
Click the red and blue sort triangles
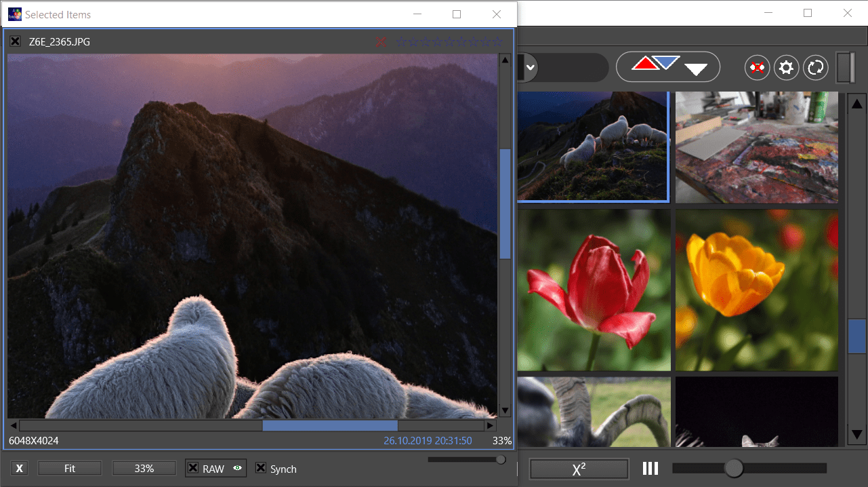pyautogui.click(x=655, y=63)
